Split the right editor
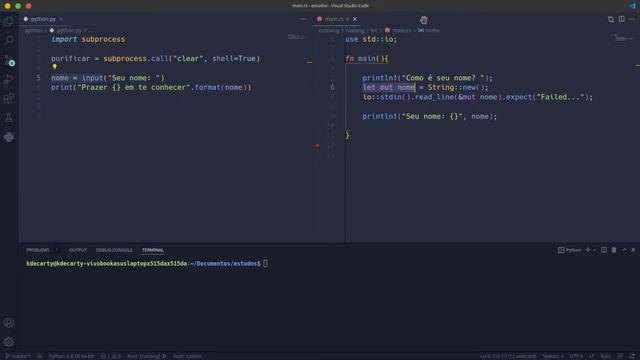 coord(621,19)
